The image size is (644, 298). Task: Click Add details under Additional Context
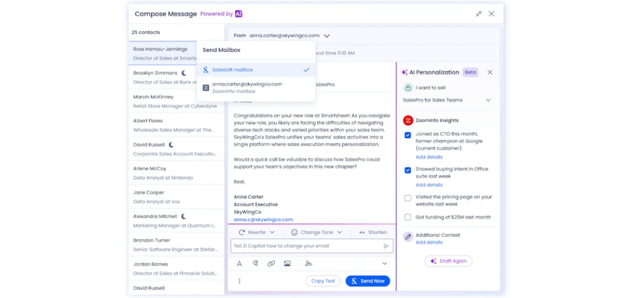click(429, 243)
